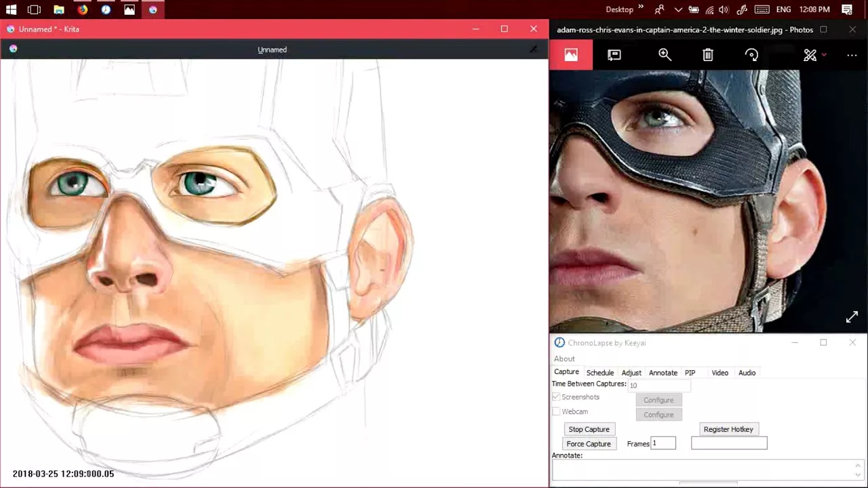Switch to the PIP tab
This screenshot has height=488, width=868.
tap(690, 373)
